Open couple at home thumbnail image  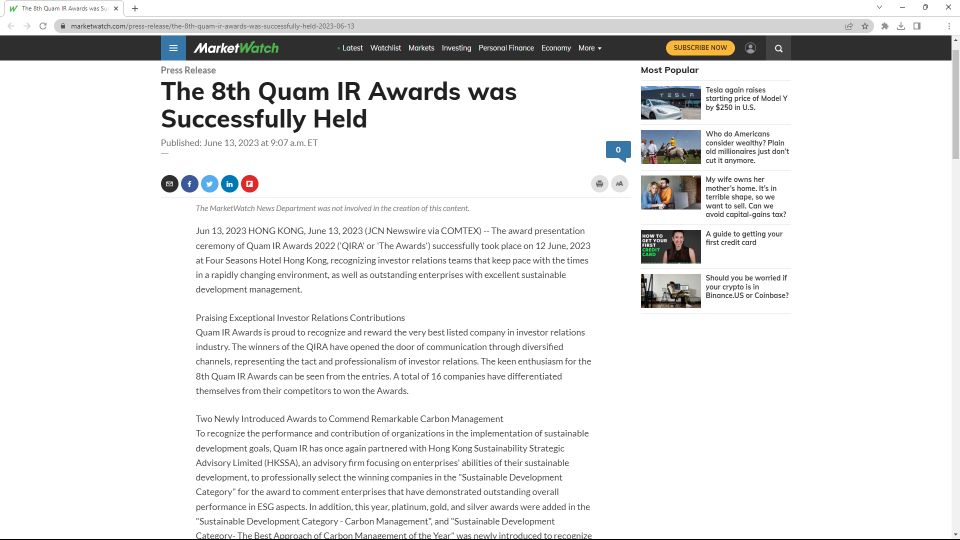point(670,193)
